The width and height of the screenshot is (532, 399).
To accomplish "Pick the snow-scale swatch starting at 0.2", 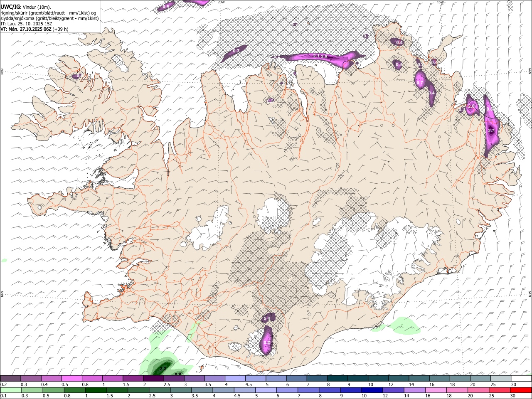I will [x=10, y=379].
